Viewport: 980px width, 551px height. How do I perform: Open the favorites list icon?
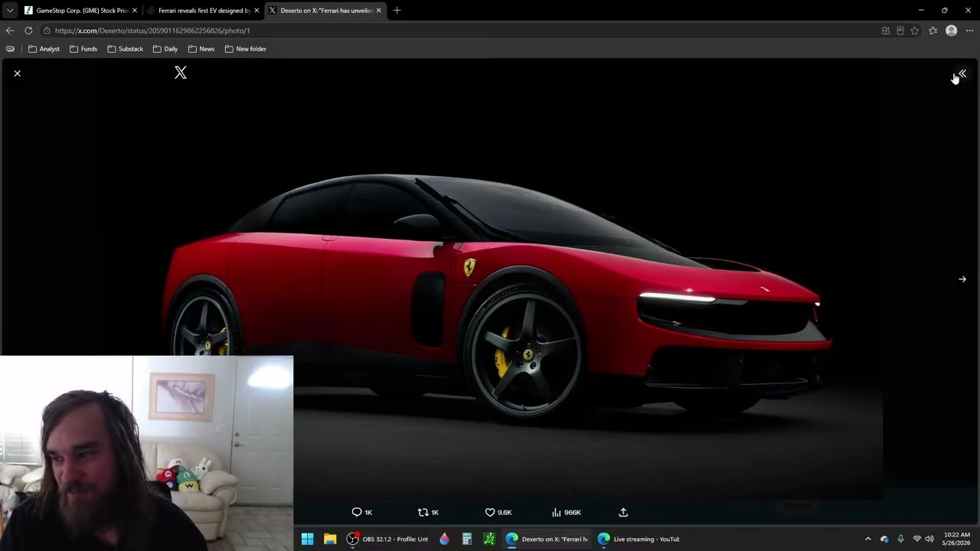[933, 31]
